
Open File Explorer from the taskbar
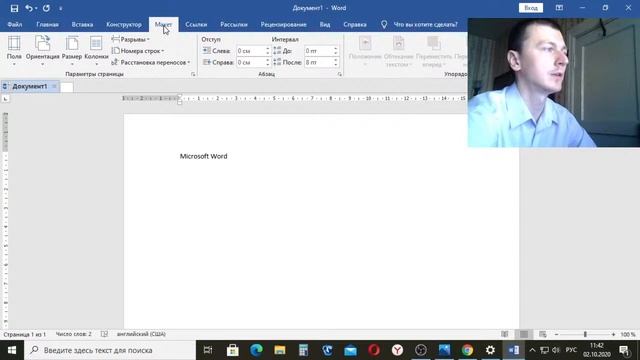click(x=280, y=350)
